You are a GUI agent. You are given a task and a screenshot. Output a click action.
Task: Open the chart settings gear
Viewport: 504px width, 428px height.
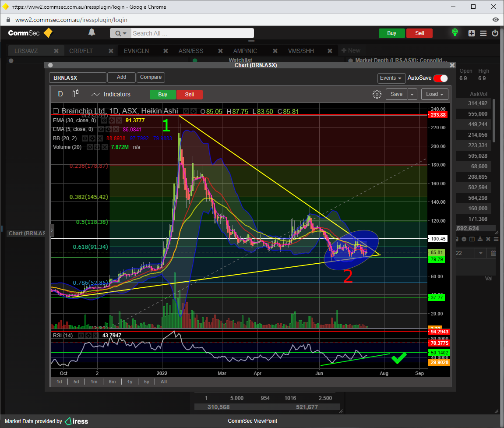coord(377,94)
